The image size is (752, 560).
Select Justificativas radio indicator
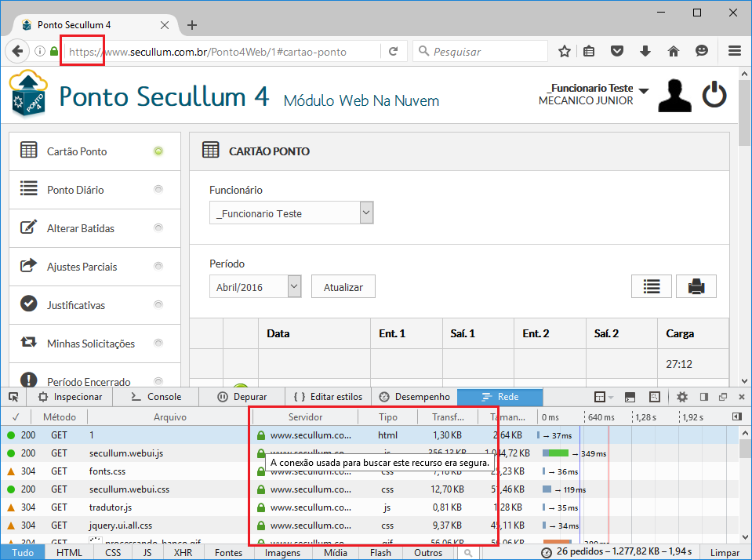coord(158,305)
